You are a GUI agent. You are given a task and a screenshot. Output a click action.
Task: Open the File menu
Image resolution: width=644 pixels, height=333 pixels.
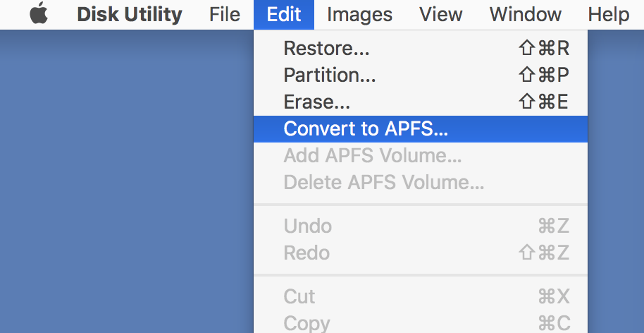pyautogui.click(x=225, y=15)
